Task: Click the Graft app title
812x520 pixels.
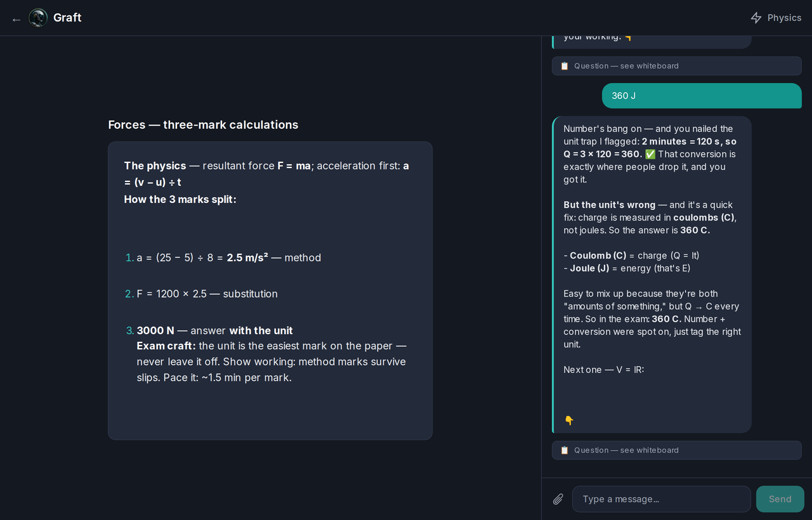Action: point(67,18)
